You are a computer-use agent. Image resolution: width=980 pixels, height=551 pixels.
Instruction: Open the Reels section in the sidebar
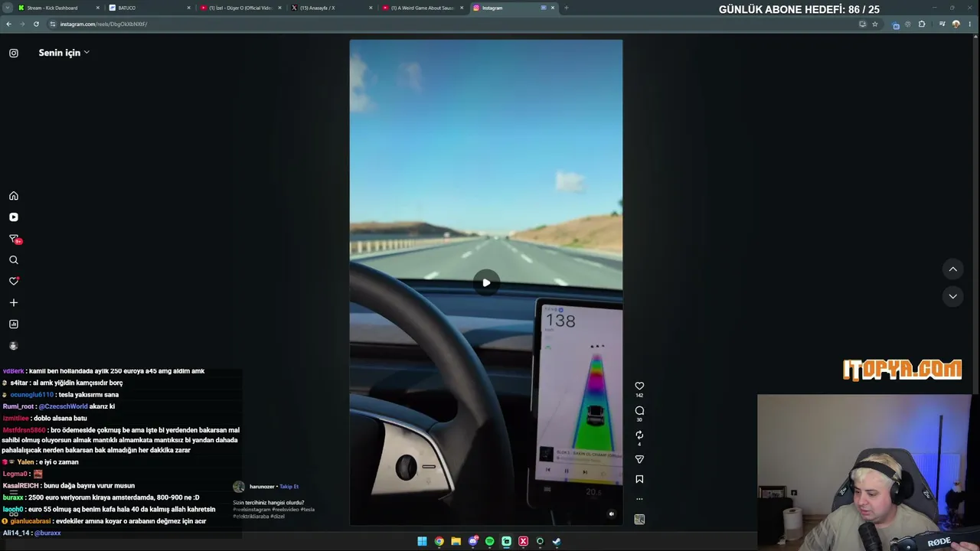(14, 217)
